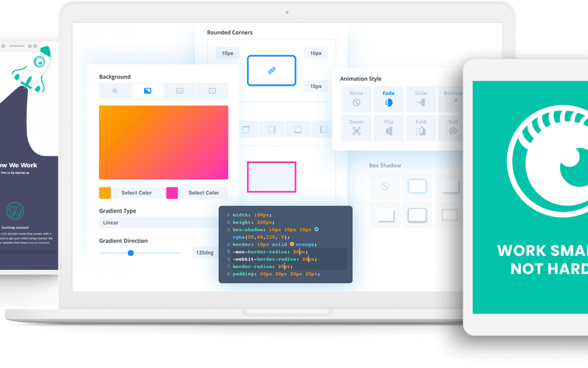Click Select Color beside the orange swatch
The height and width of the screenshot is (368, 588).
[137, 192]
